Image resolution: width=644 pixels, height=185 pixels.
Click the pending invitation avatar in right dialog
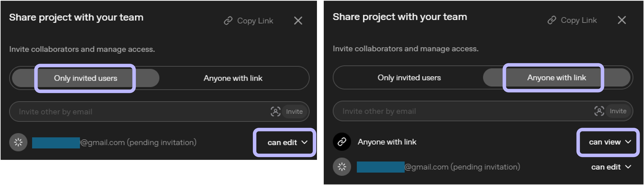pos(342,167)
